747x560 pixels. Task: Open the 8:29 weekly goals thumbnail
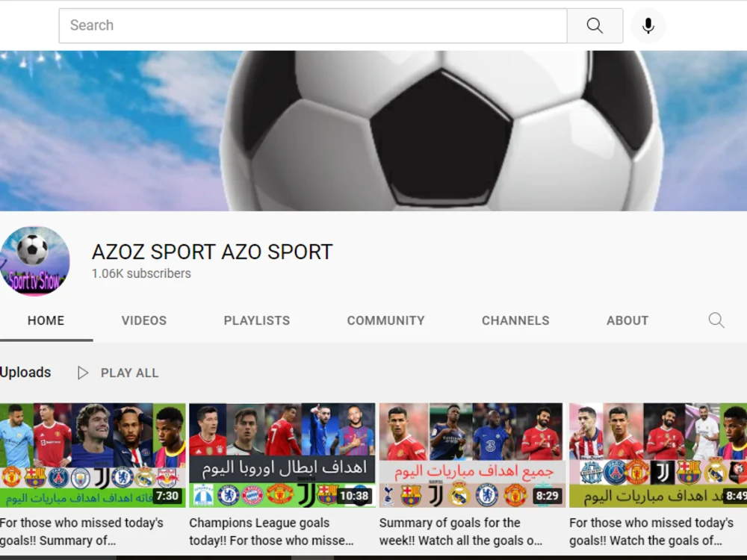tap(471, 455)
